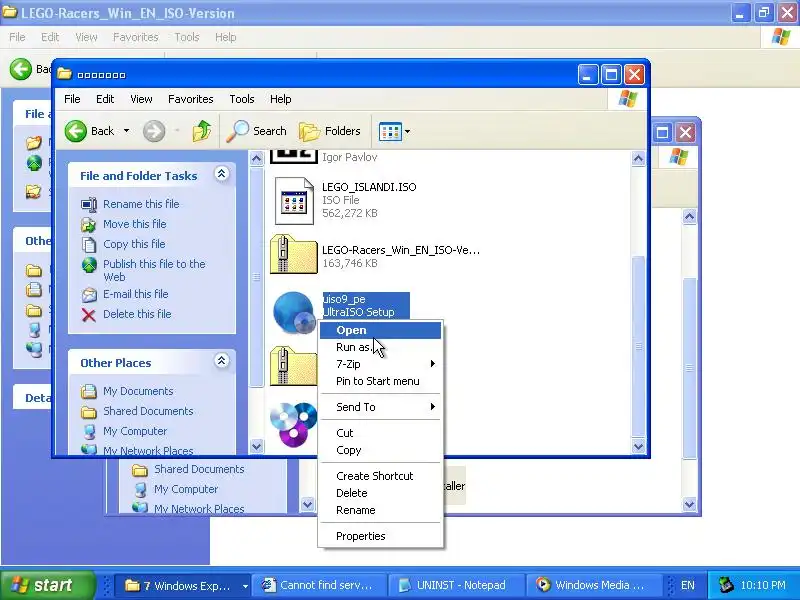Click My Computer in middle background window
800x600 pixels.
(x=186, y=489)
